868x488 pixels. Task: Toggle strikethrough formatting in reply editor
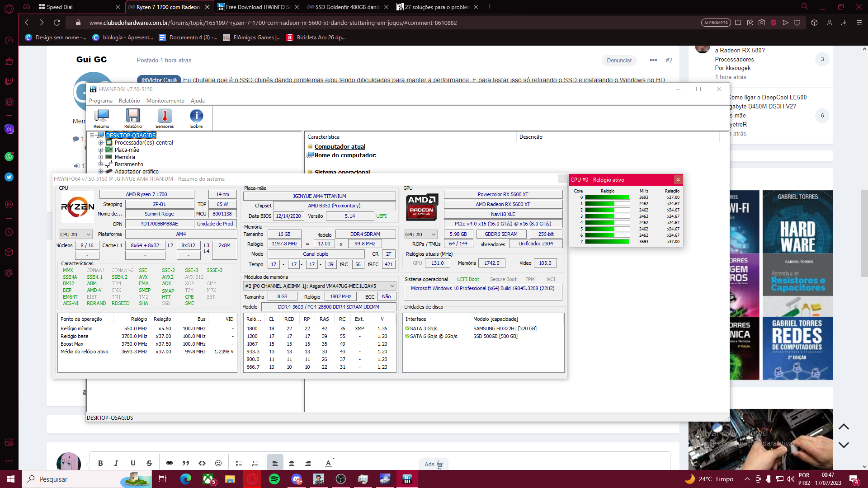[149, 463]
